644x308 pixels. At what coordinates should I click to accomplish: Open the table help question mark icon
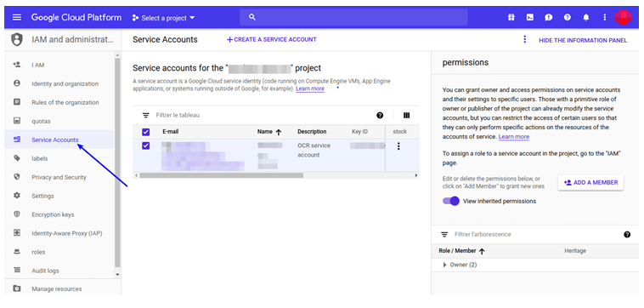coord(380,116)
